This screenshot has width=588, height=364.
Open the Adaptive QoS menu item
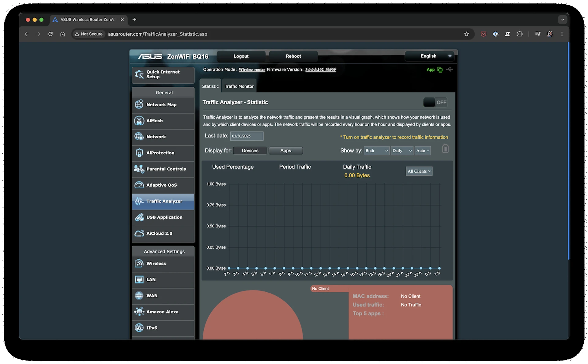[x=163, y=185]
